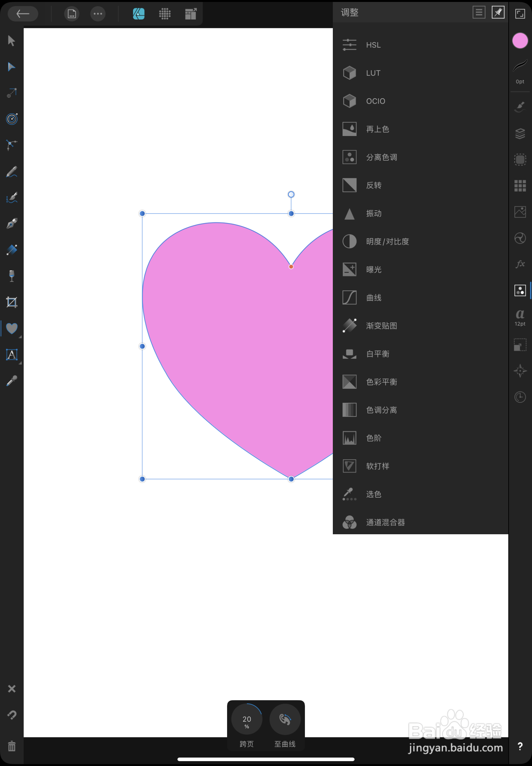The image size is (532, 766).
Task: Add an HSL adjustment
Action: point(420,45)
